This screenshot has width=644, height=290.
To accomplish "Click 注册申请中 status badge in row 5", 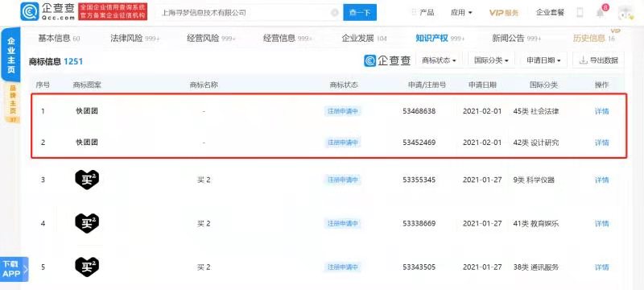I will coord(343,267).
